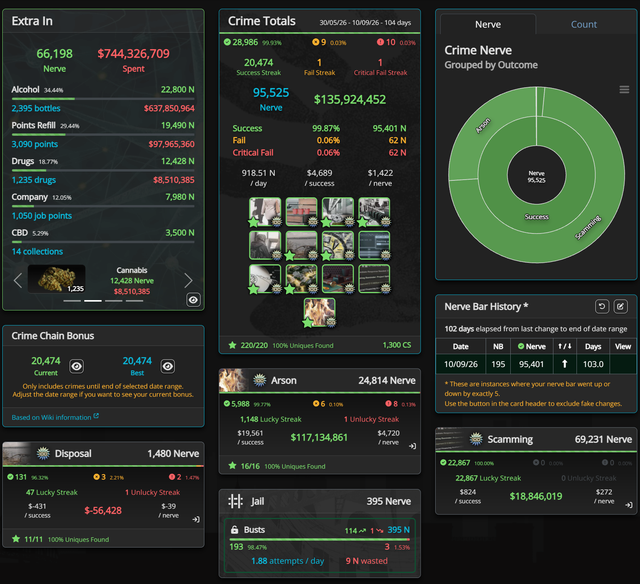Click 1.88 attempts / day in Jail
This screenshot has height=584, width=640.
tap(287, 561)
